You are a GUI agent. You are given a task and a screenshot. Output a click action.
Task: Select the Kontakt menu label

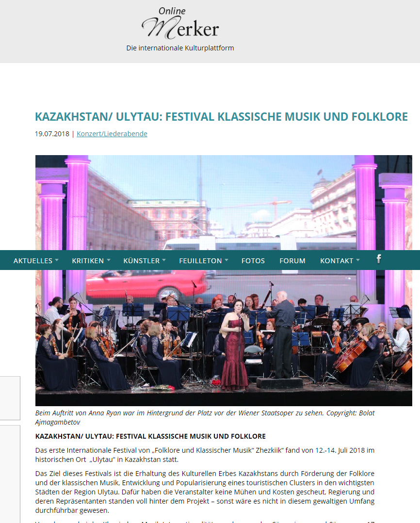click(337, 261)
